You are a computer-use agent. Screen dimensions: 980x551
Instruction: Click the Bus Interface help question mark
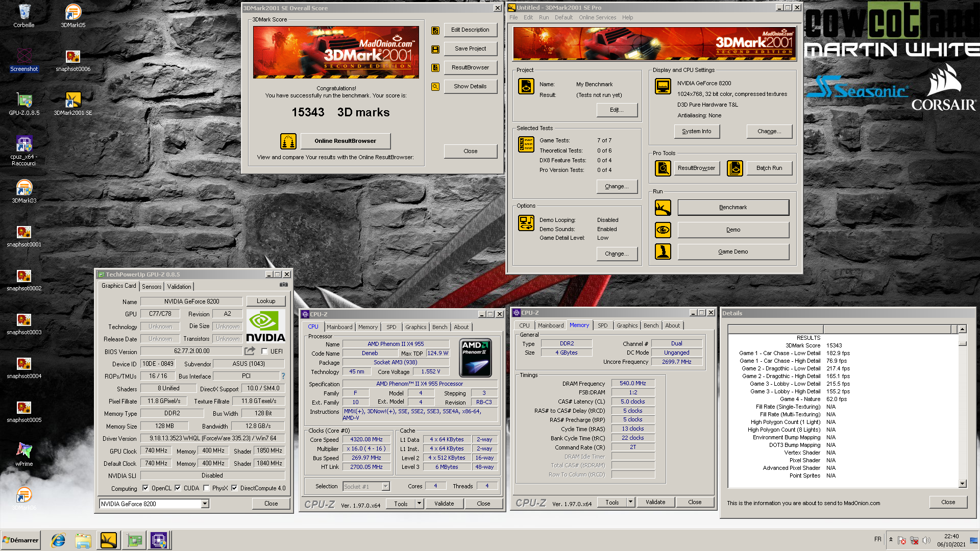283,376
